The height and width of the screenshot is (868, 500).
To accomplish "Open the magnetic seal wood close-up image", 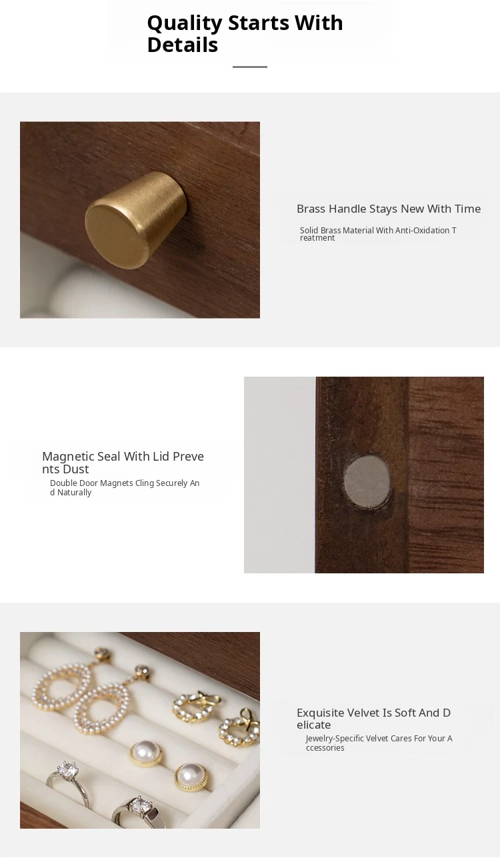I will 364,475.
